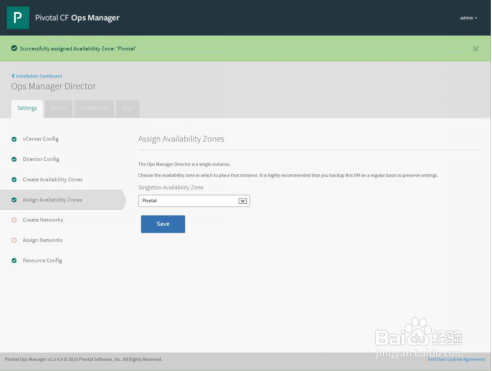Click the Pivotal CF Ops Manager title
The image size is (492, 371).
pos(77,18)
